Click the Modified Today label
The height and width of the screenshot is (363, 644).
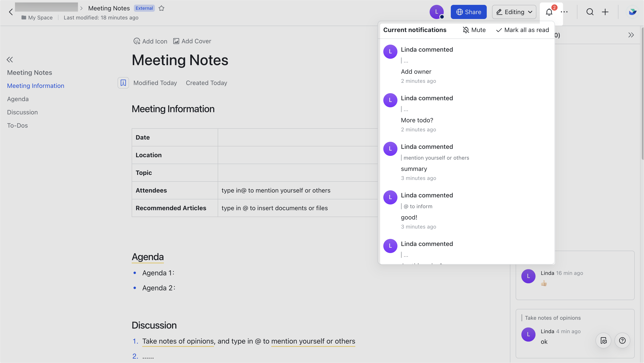click(155, 83)
